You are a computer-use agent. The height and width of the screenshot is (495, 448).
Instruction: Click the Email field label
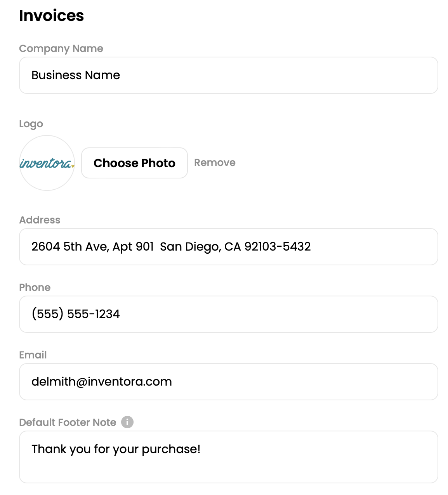33,355
